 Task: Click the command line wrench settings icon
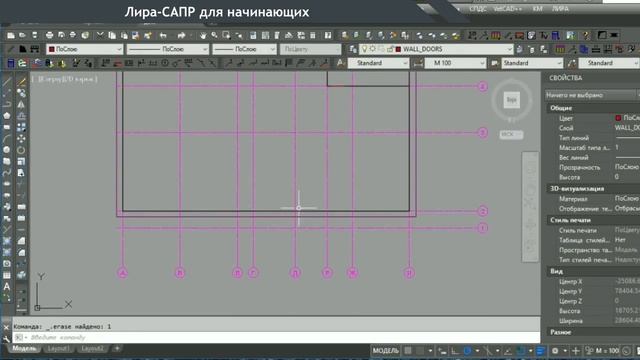tap(6, 338)
